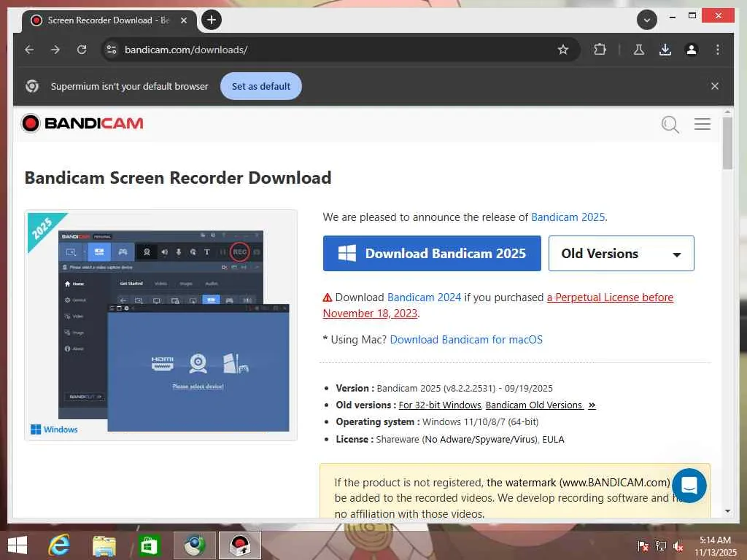
Task: Open site information icon in address bar
Action: 112,50
